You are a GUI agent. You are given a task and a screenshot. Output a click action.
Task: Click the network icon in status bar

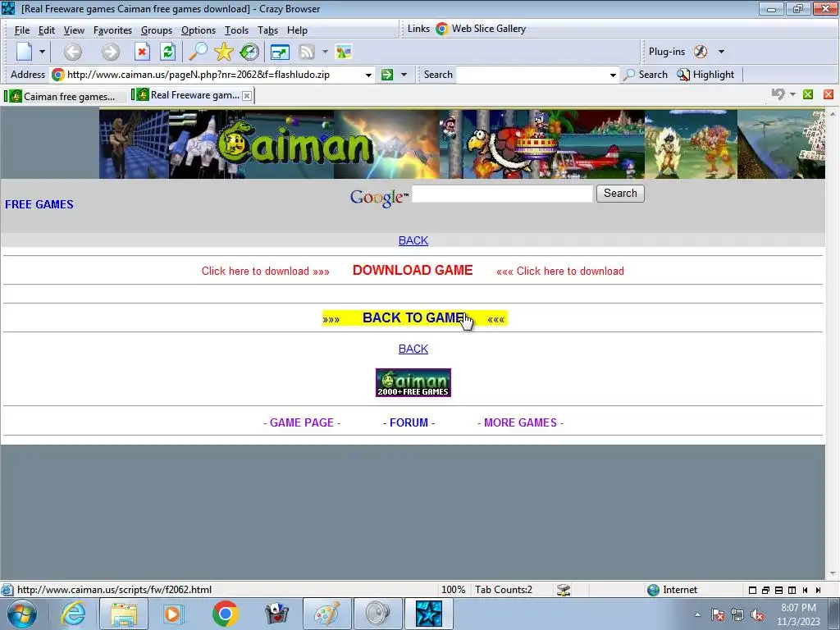pyautogui.click(x=563, y=590)
